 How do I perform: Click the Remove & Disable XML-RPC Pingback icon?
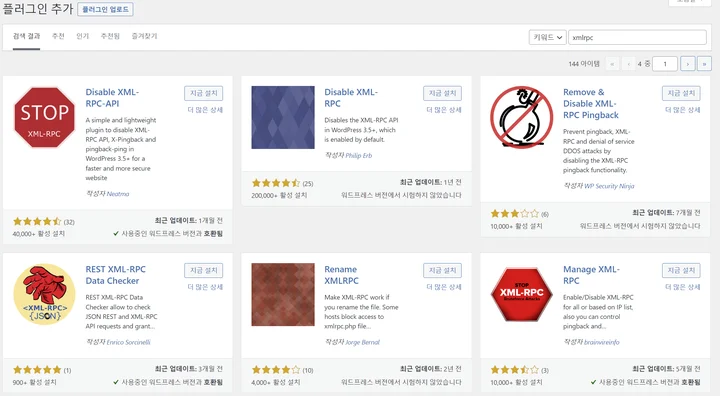[x=522, y=117]
